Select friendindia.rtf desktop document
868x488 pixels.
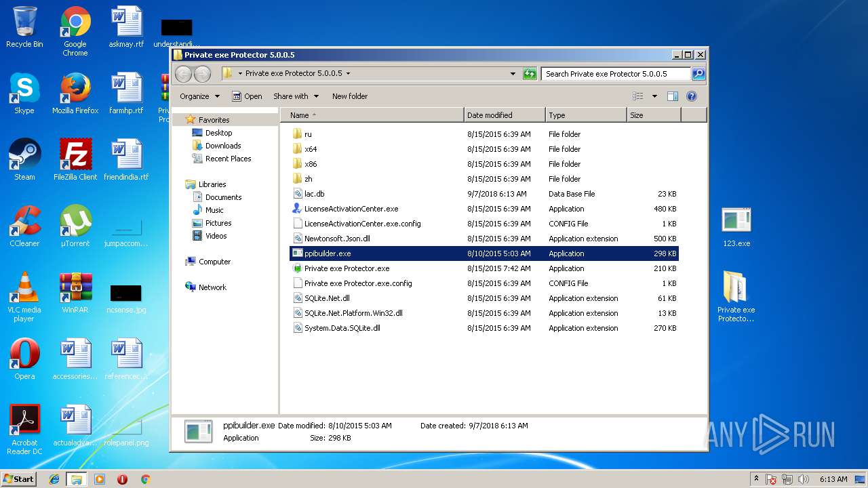tap(126, 160)
